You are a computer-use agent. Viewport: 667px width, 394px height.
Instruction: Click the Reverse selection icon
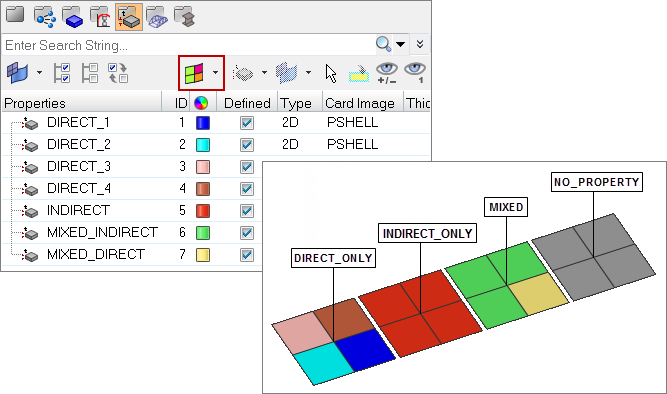click(x=118, y=73)
